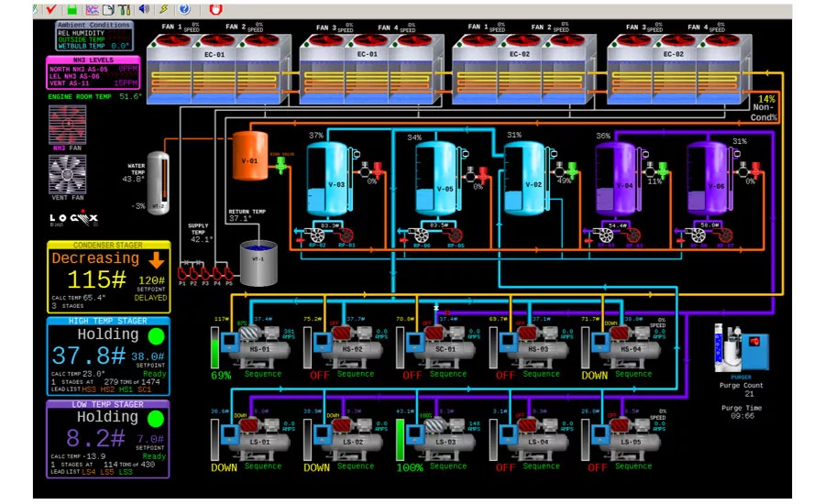Click the Logix logo

point(73,217)
